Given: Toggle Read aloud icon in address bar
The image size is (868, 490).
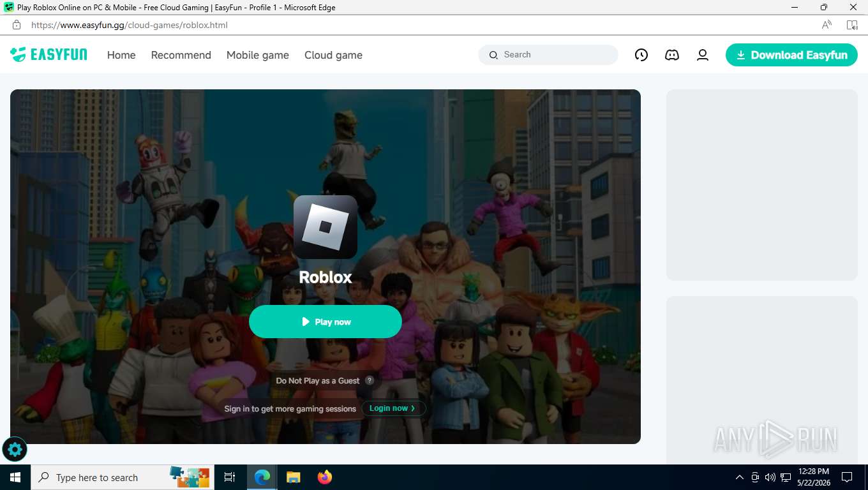Looking at the screenshot, I should pos(827,25).
